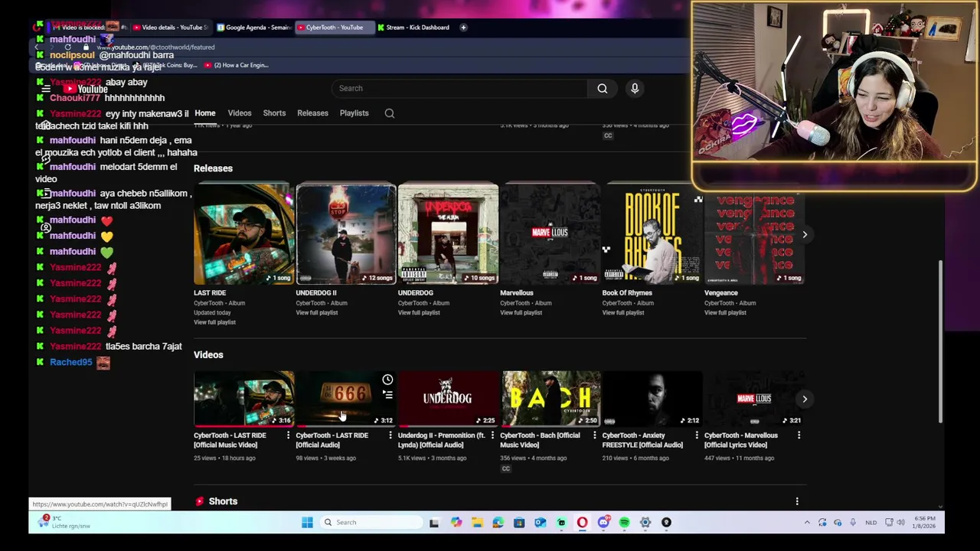This screenshot has width=980, height=551.
Task: View full playlist for Vengeance
Action: click(x=725, y=313)
